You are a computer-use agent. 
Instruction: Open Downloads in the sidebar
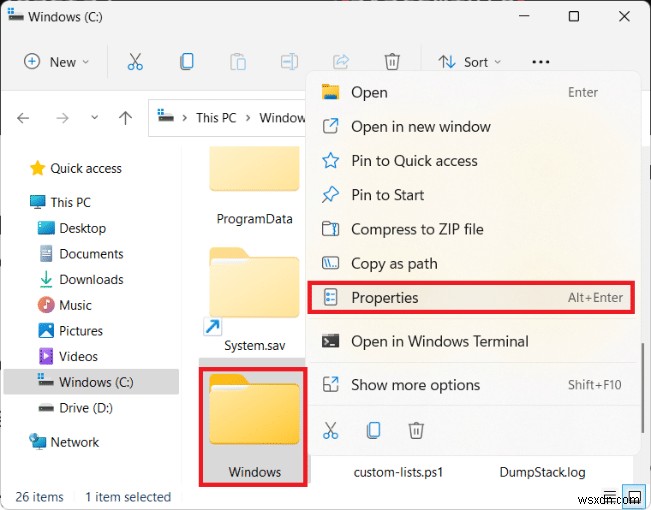(x=81, y=280)
